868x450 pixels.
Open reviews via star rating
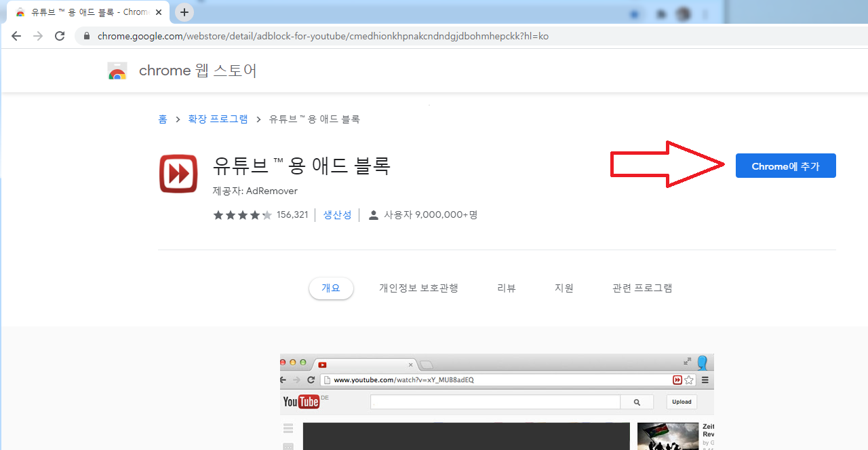(243, 215)
